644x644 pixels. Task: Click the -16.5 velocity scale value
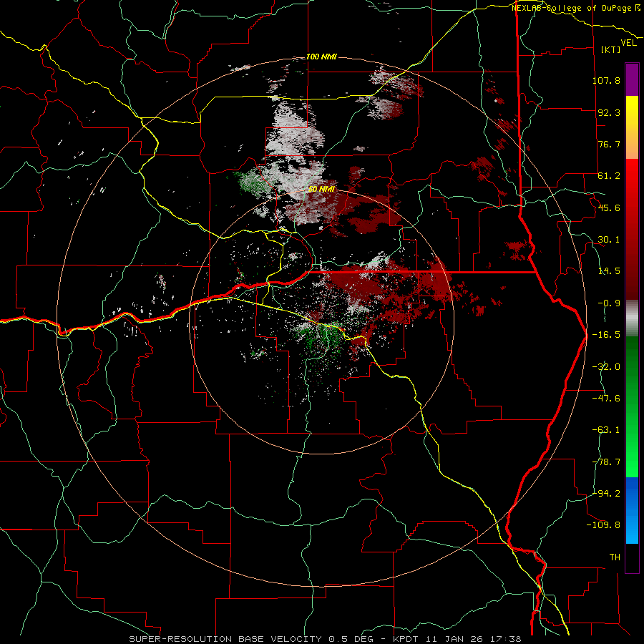[x=606, y=335]
